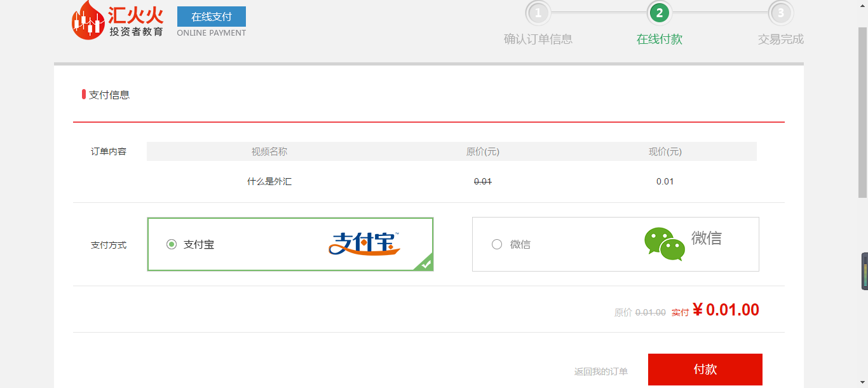
Task: Click the 0.01 current price cell
Action: click(x=665, y=181)
